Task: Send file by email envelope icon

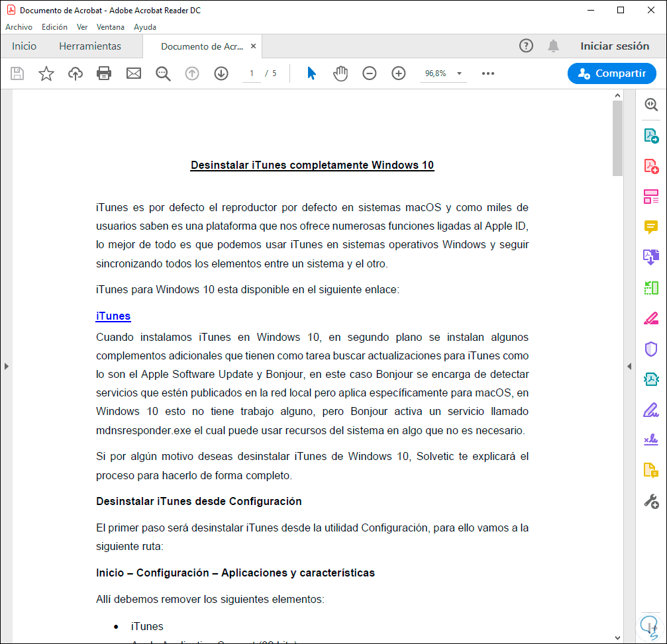Action: [x=134, y=73]
